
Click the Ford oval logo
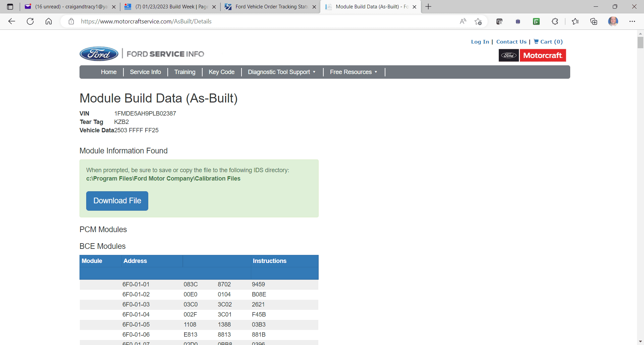pos(99,54)
